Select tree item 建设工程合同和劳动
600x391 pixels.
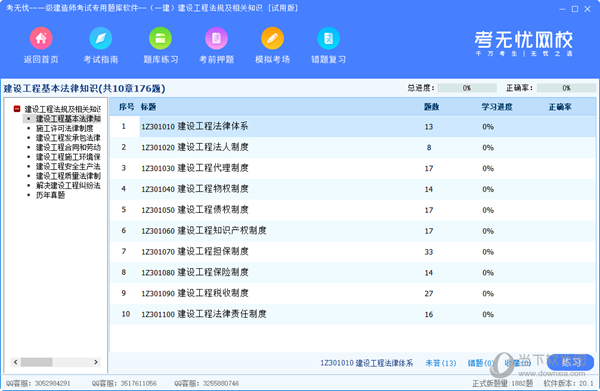pyautogui.click(x=68, y=147)
